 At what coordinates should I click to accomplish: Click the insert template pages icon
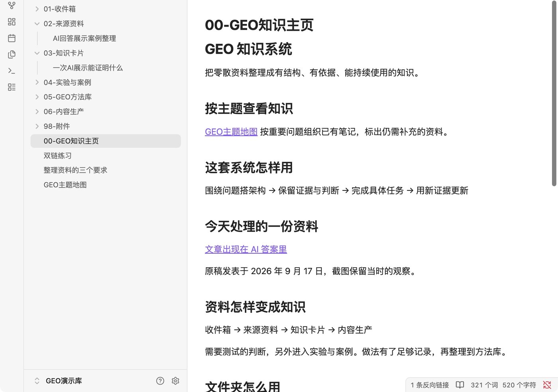[x=12, y=55]
